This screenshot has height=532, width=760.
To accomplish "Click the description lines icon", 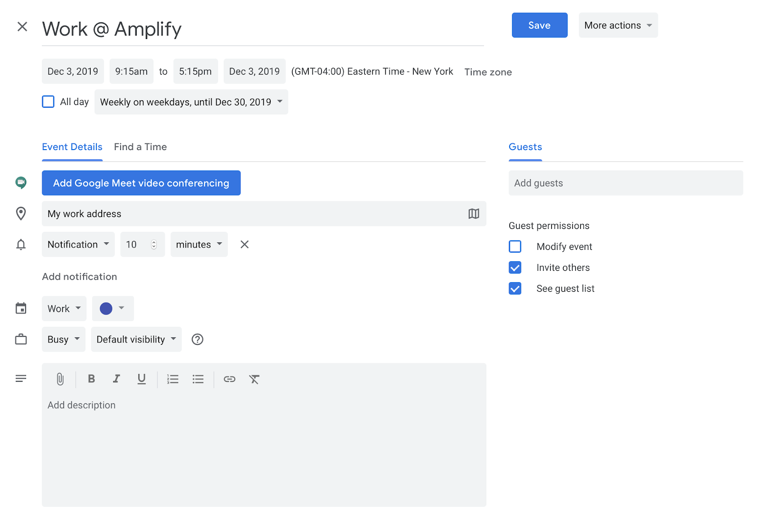I will (x=21, y=379).
